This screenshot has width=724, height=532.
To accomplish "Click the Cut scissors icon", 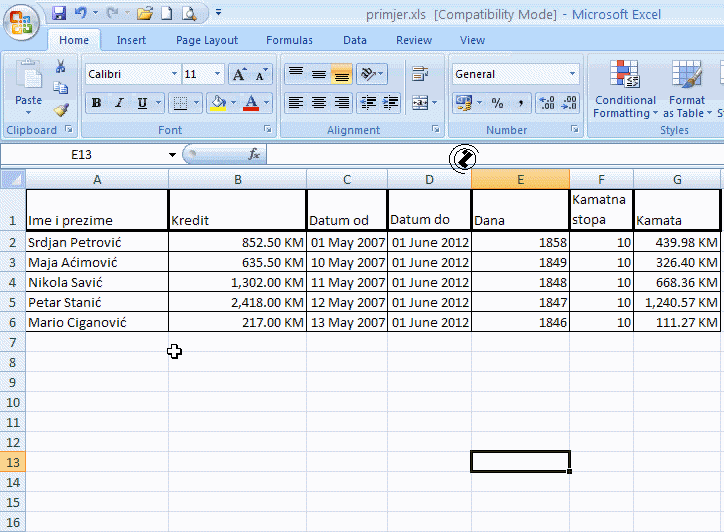I will click(x=61, y=66).
